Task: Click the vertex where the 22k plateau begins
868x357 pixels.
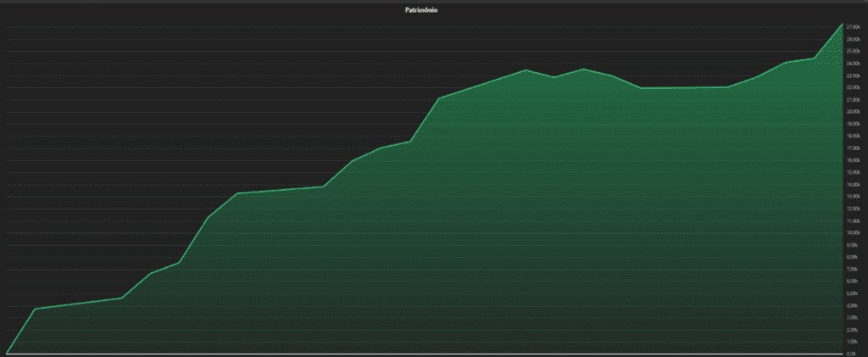Action: coord(641,88)
